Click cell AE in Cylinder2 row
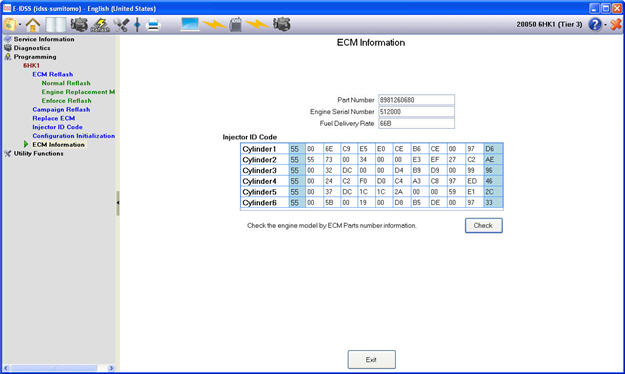 [x=493, y=159]
